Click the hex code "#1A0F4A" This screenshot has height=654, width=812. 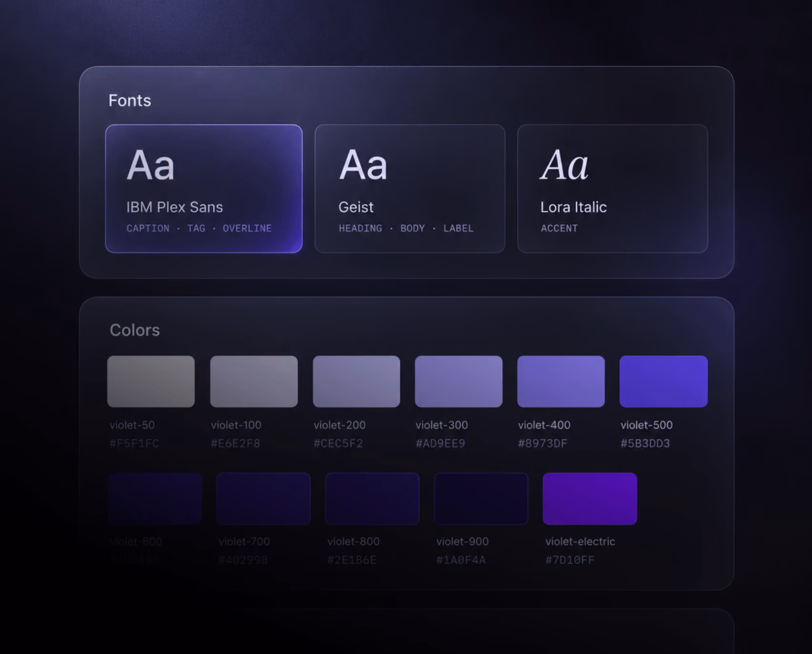coord(461,560)
